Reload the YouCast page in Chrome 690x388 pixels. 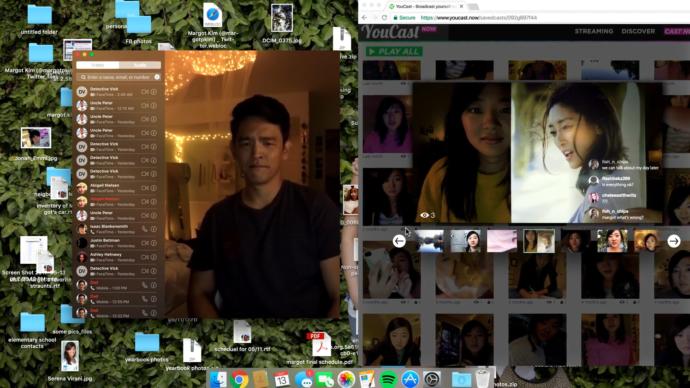384,18
